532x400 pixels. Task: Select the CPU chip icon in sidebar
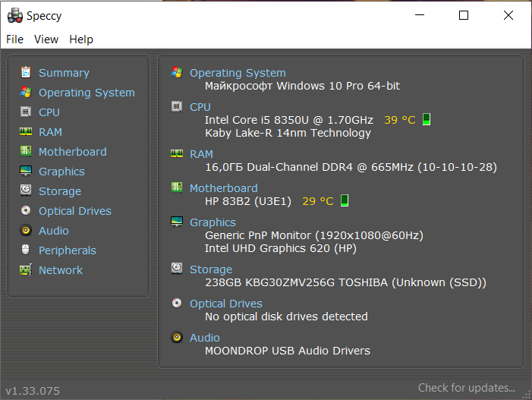pyautogui.click(x=26, y=112)
